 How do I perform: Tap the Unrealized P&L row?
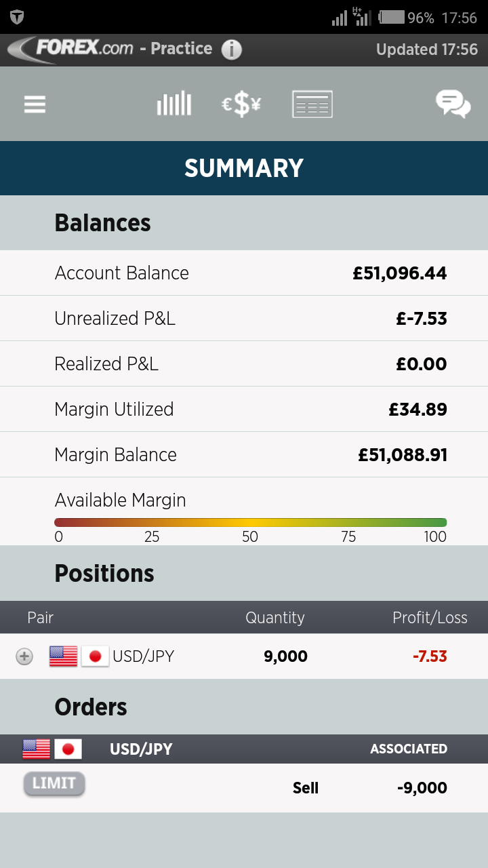pyautogui.click(x=244, y=319)
